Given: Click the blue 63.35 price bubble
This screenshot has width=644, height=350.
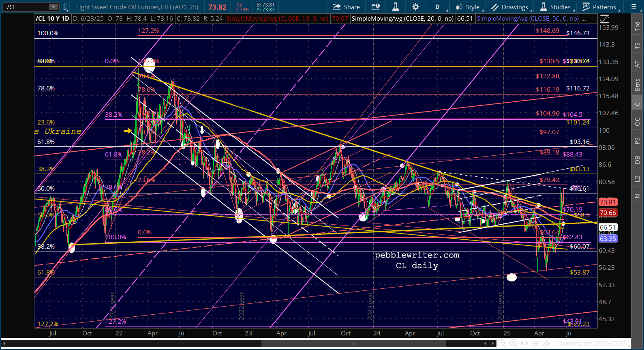Looking at the screenshot, I should pyautogui.click(x=608, y=238).
